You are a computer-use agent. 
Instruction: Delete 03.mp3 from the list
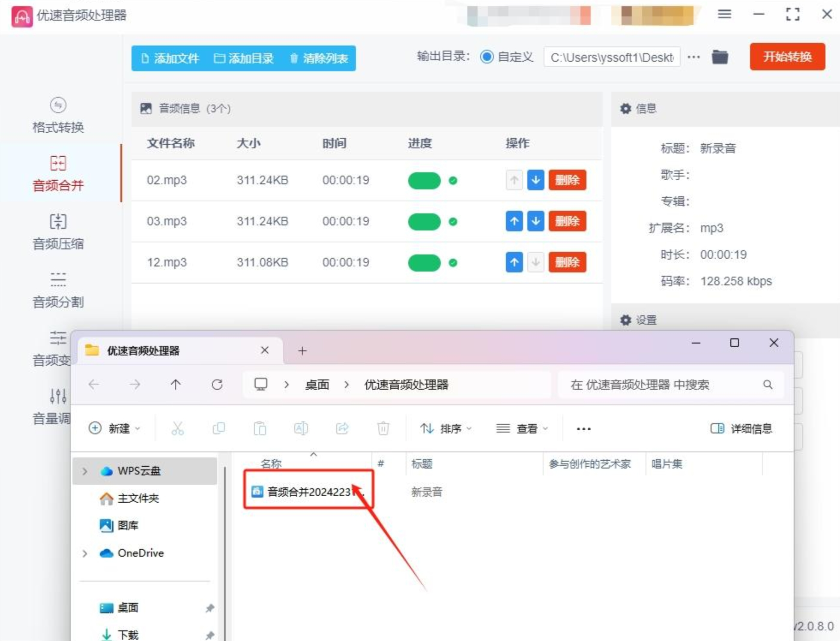click(567, 221)
